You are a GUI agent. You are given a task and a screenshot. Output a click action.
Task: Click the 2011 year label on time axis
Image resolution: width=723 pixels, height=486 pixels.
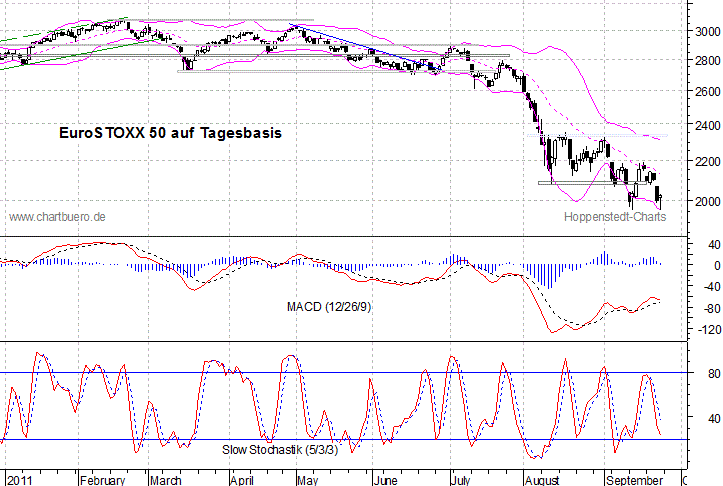tap(20, 480)
